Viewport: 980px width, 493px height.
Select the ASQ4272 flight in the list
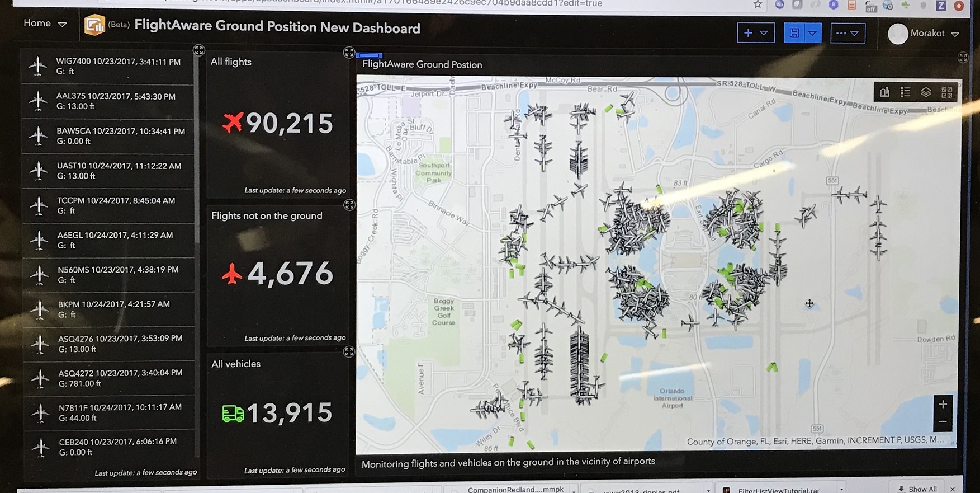(x=109, y=378)
